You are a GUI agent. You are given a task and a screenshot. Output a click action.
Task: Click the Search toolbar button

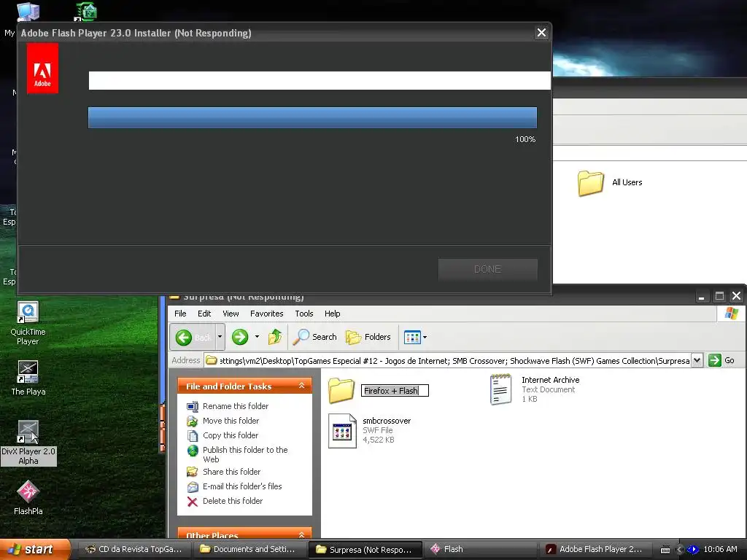[x=315, y=337]
